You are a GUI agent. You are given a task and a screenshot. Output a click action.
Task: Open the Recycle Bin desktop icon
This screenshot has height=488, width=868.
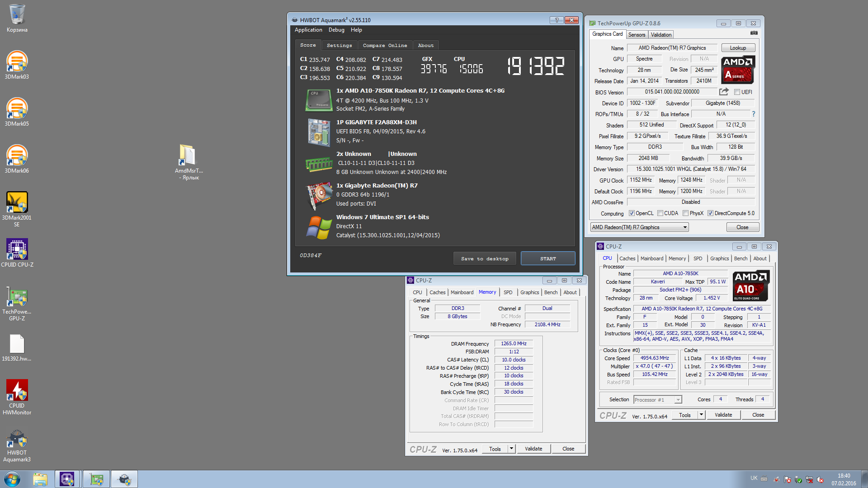(17, 18)
